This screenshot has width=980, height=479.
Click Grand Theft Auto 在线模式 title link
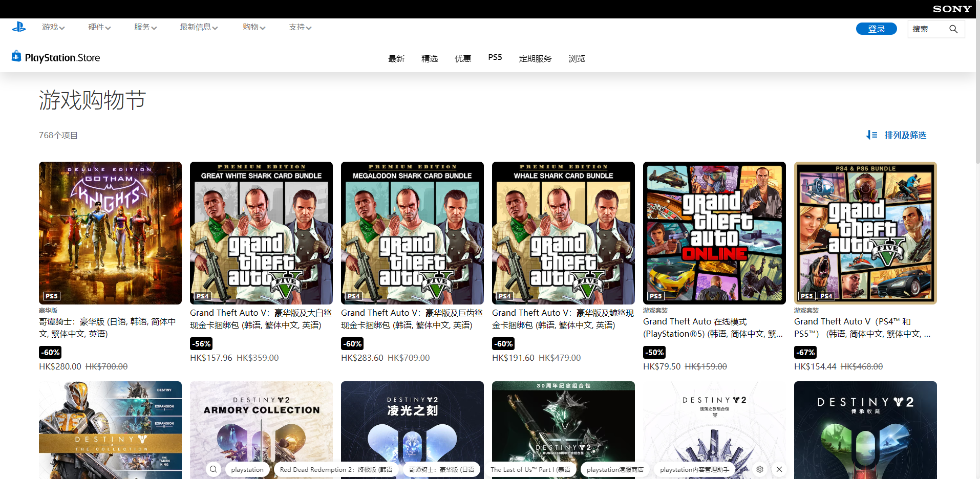point(713,328)
